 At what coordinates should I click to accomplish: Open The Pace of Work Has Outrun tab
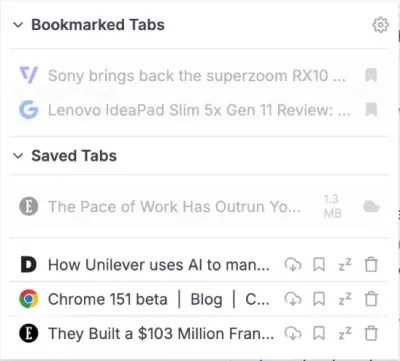click(x=174, y=207)
